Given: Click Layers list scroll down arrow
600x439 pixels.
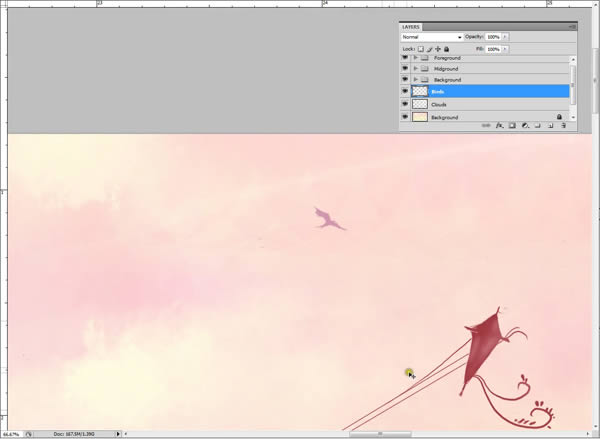Looking at the screenshot, I should 573,118.
